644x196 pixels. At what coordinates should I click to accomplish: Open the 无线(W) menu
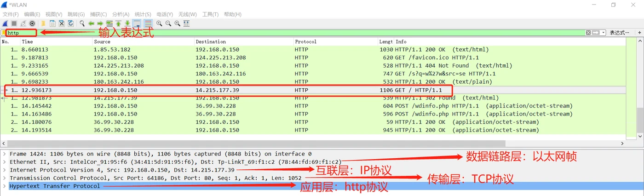coord(187,14)
